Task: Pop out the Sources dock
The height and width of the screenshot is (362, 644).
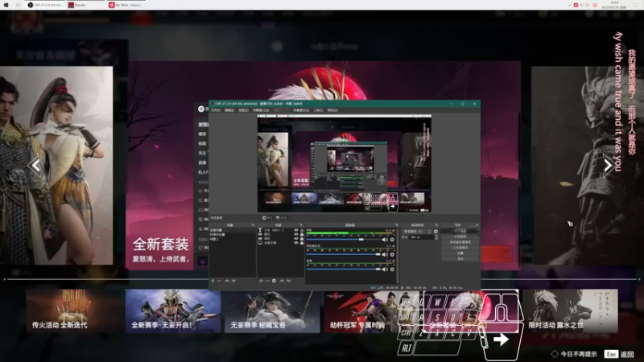Action: pos(301,225)
